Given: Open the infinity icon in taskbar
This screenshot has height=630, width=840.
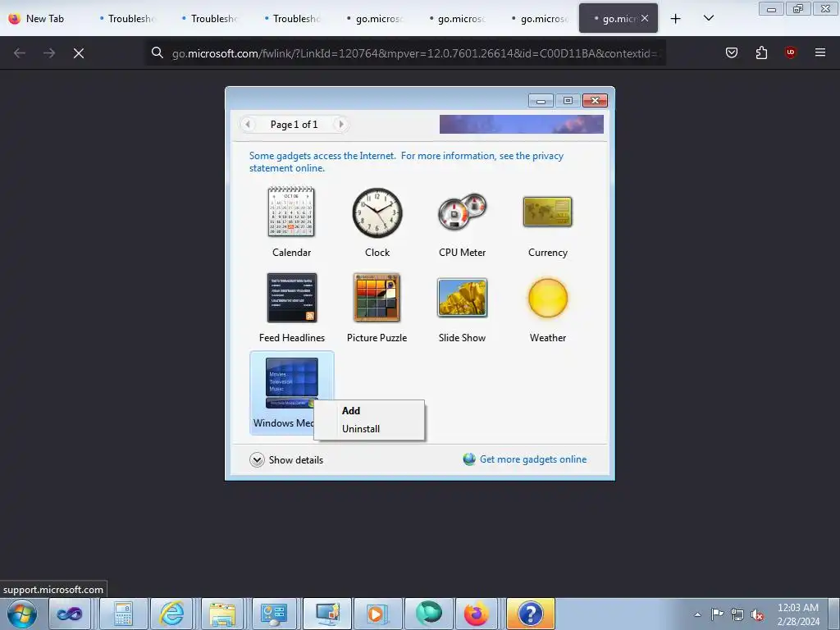Looking at the screenshot, I should pyautogui.click(x=71, y=614).
